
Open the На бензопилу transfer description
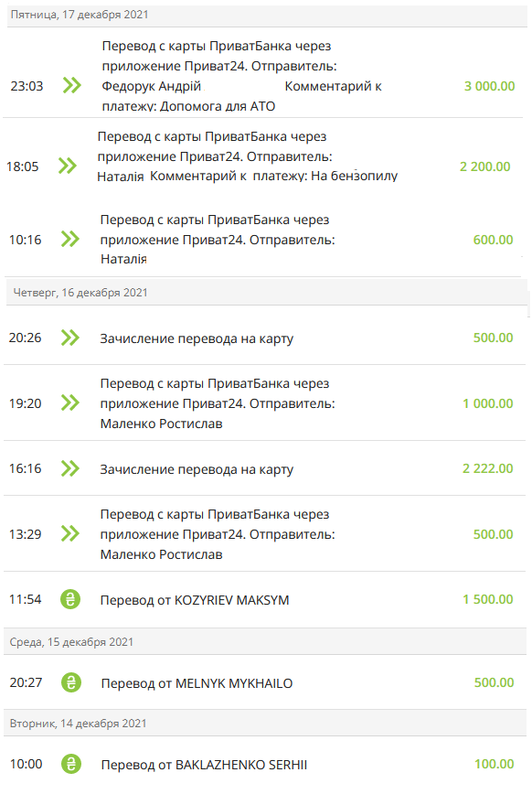(248, 156)
